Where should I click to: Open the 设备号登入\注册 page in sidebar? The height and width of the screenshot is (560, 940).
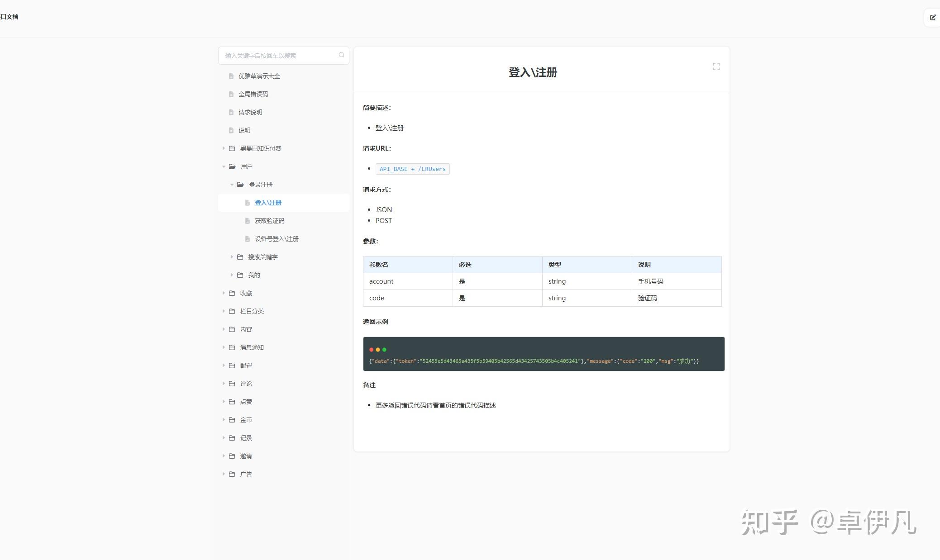[x=277, y=239]
